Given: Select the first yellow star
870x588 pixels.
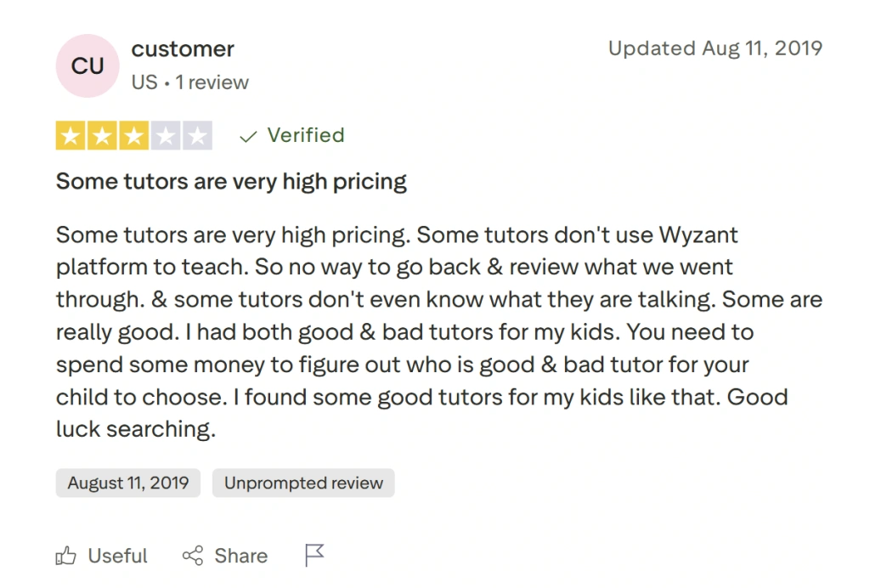Looking at the screenshot, I should [x=71, y=135].
